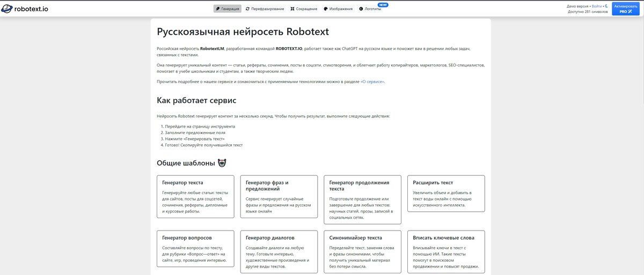Open the Генератор фраз и предложений card
644x275 pixels.
279,197
